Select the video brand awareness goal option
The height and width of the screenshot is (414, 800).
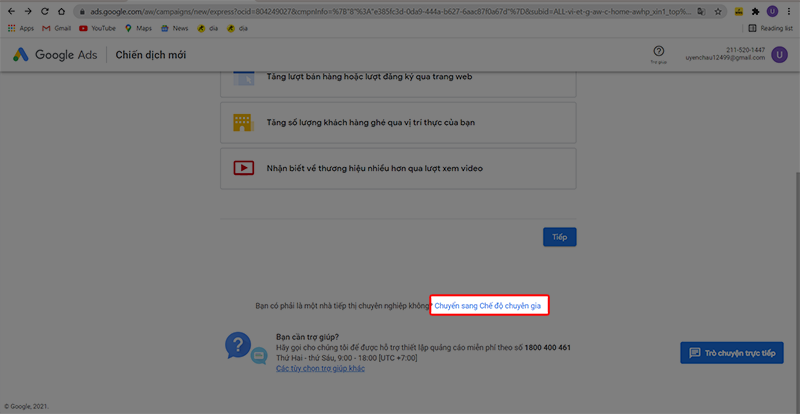[x=398, y=168]
